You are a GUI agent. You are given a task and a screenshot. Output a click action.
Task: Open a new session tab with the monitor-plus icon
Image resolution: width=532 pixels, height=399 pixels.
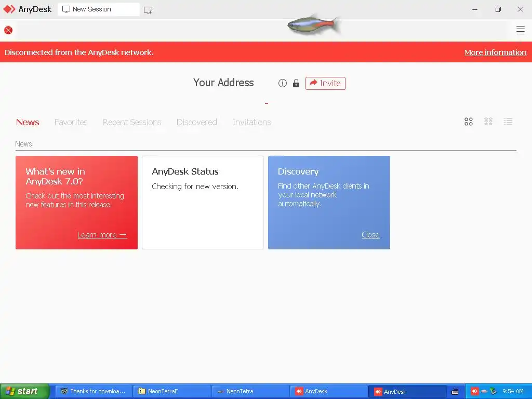point(148,10)
